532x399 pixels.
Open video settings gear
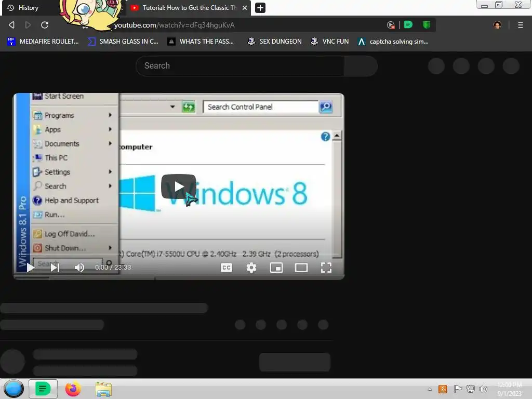(x=251, y=268)
